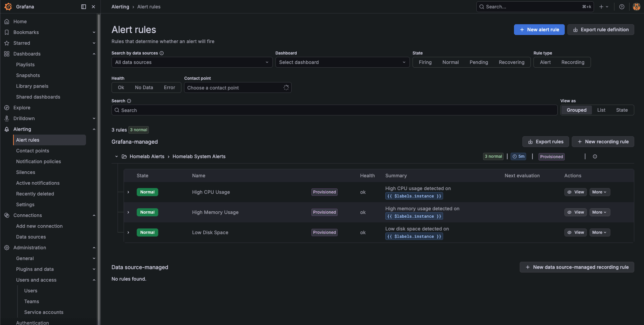The image size is (644, 325).
Task: Focus the alert rules Search field
Action: click(334, 110)
